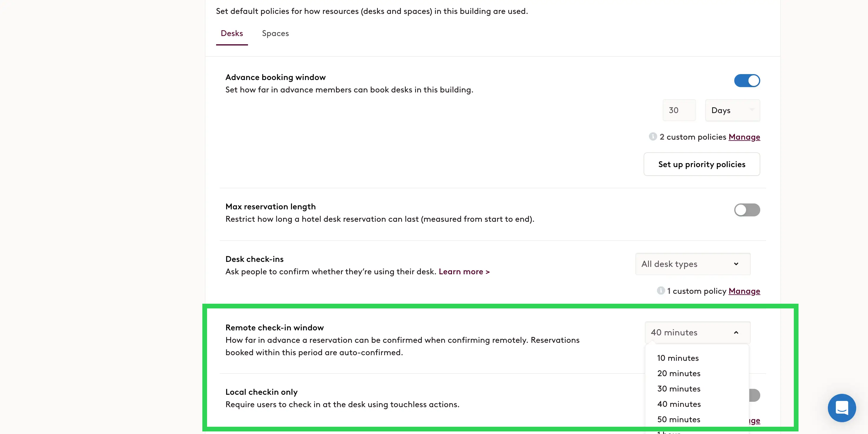The image size is (868, 434).
Task: Follow the Learn more link for desk check-ins
Action: tap(464, 272)
